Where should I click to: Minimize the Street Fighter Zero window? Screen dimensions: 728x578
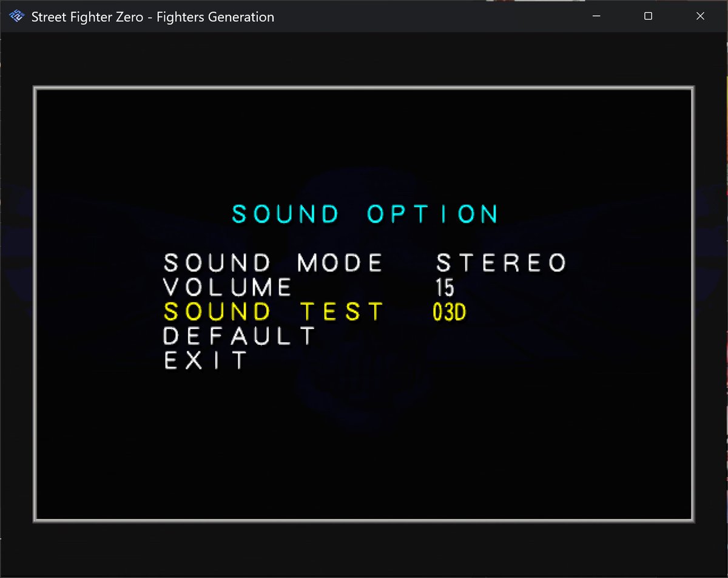[596, 16]
